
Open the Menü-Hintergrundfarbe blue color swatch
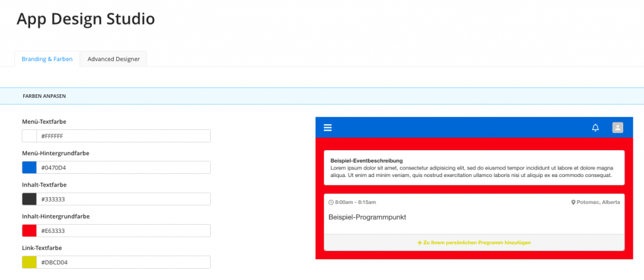(x=29, y=168)
